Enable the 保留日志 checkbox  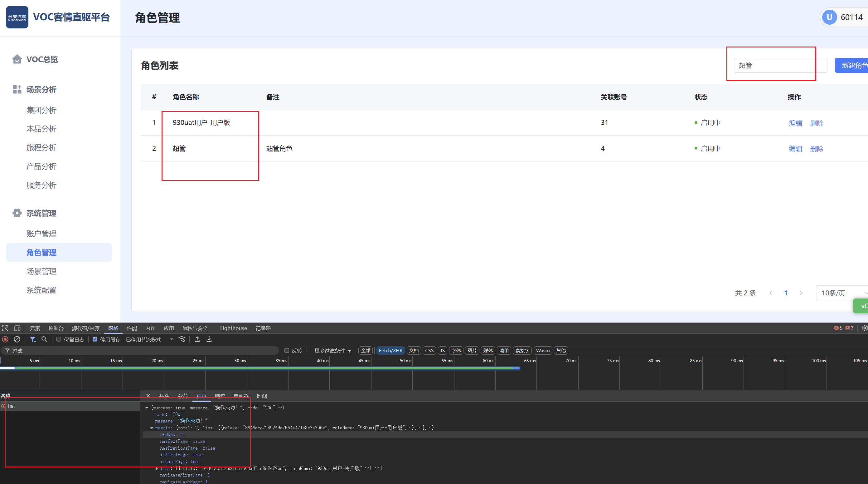[x=59, y=339]
